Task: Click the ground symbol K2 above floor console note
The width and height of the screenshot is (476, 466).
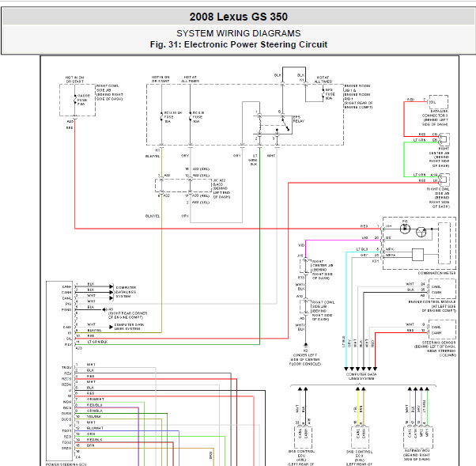Action: point(306,345)
